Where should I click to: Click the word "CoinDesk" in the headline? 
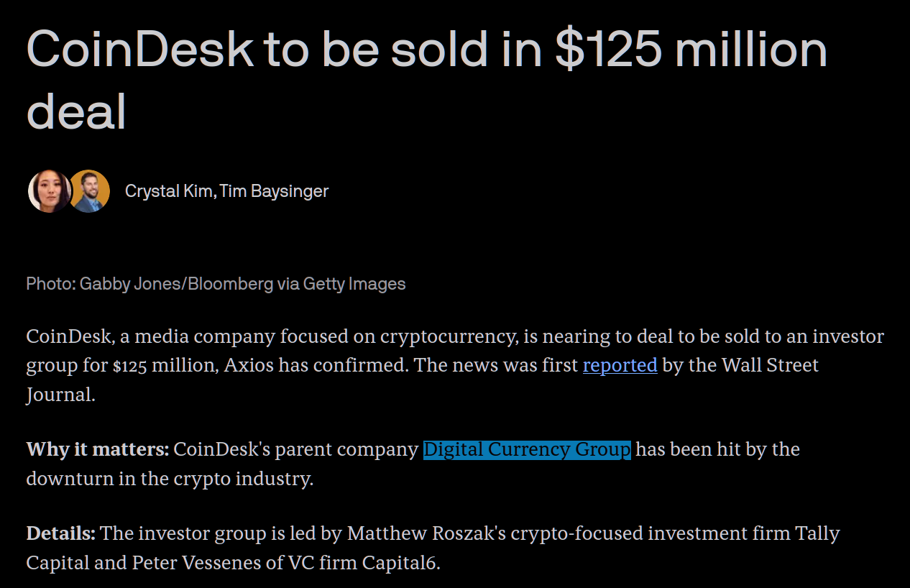click(139, 50)
